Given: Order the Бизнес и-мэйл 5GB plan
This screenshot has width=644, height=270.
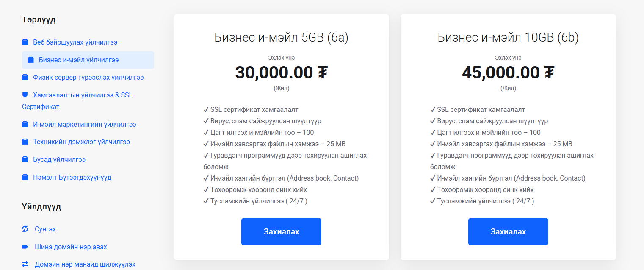Looking at the screenshot, I should point(281,232).
